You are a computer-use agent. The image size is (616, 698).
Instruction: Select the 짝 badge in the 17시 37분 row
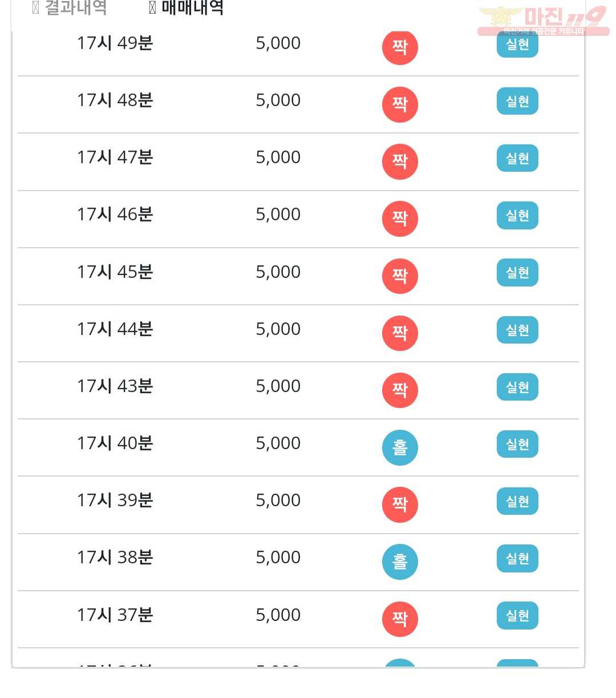(x=400, y=619)
